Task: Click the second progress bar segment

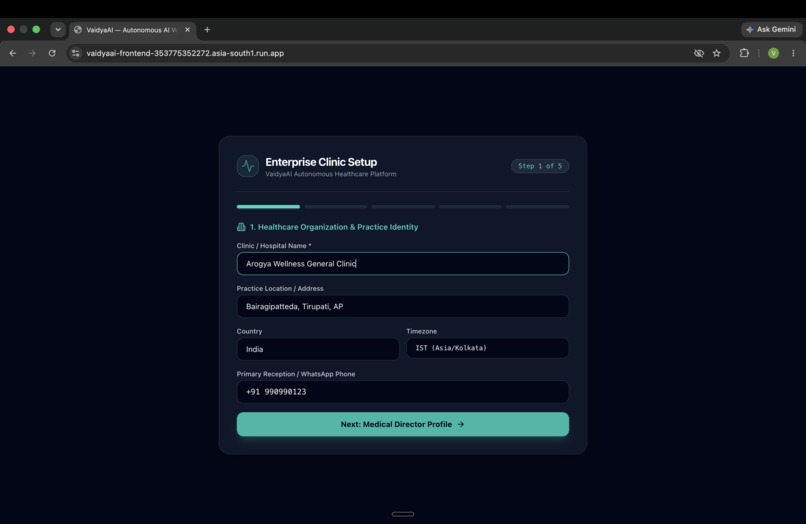Action: [336, 207]
